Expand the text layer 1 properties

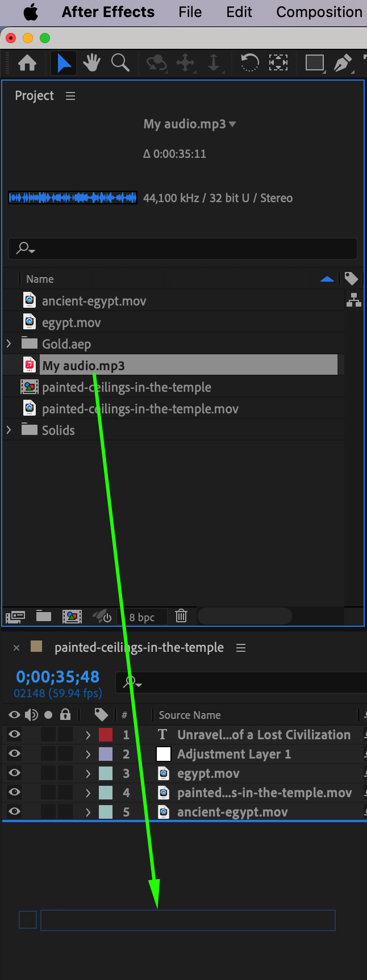coord(88,735)
